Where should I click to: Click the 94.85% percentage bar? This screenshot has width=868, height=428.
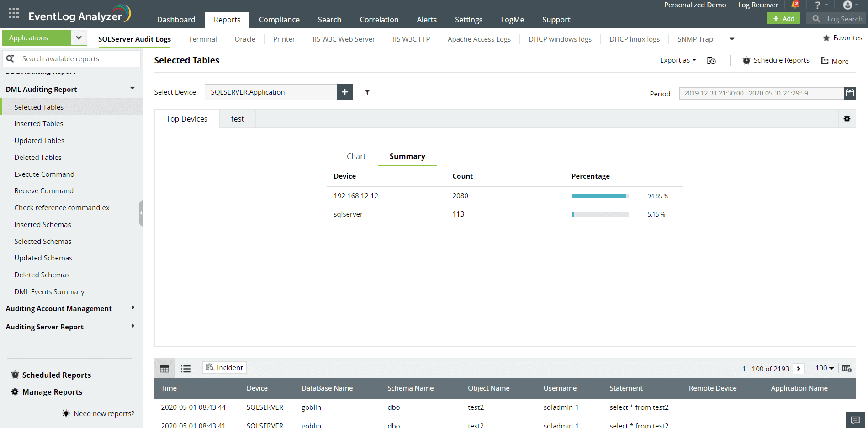599,196
